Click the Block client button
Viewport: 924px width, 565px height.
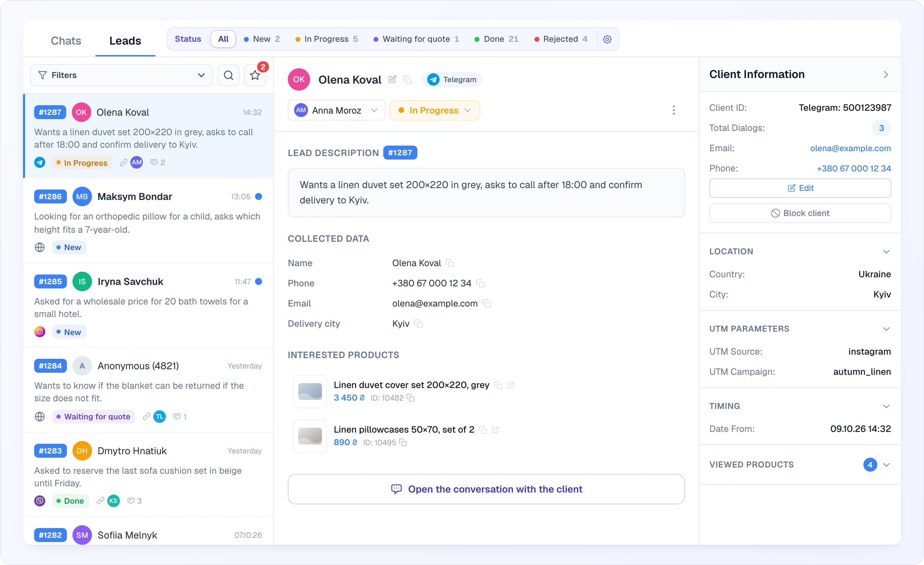pyautogui.click(x=800, y=213)
